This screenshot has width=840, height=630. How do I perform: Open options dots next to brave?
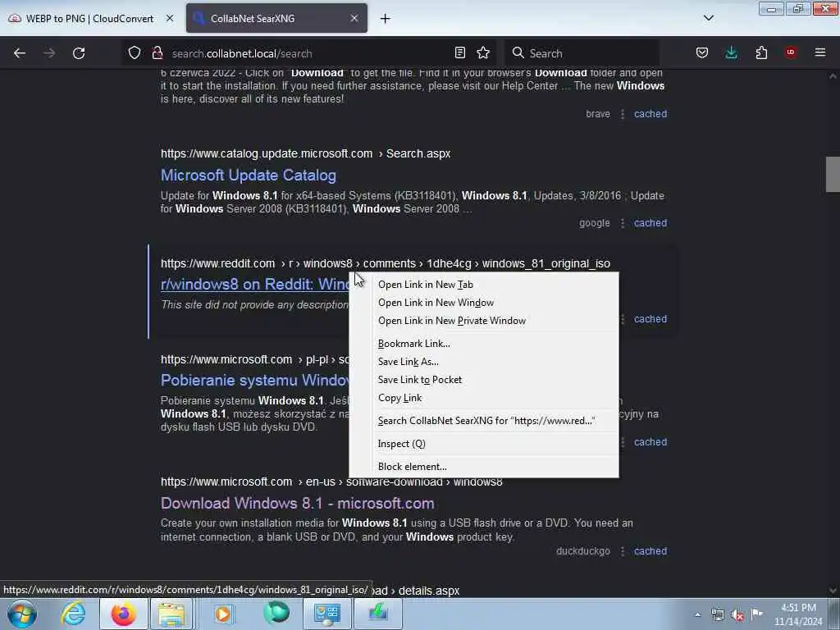click(622, 114)
